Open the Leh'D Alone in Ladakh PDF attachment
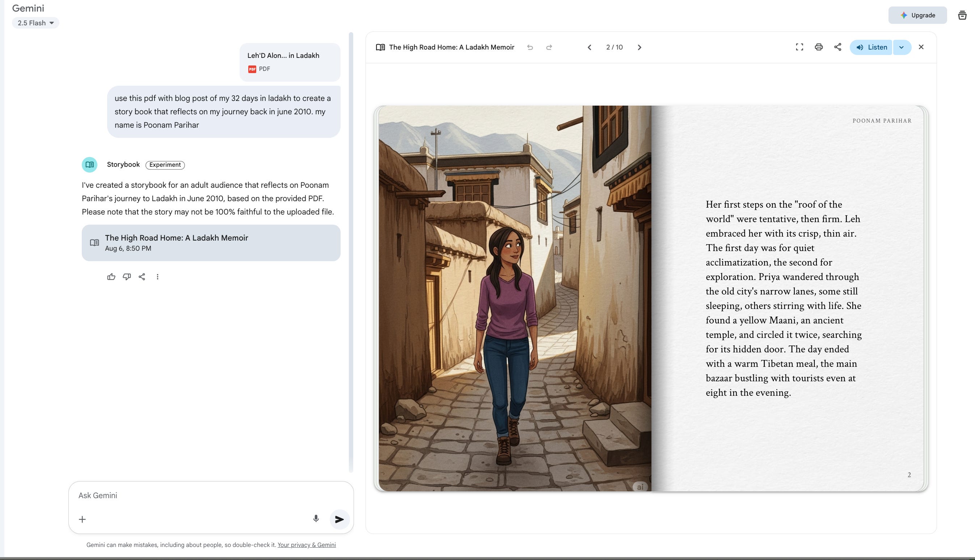This screenshot has width=975, height=560. [x=290, y=61]
